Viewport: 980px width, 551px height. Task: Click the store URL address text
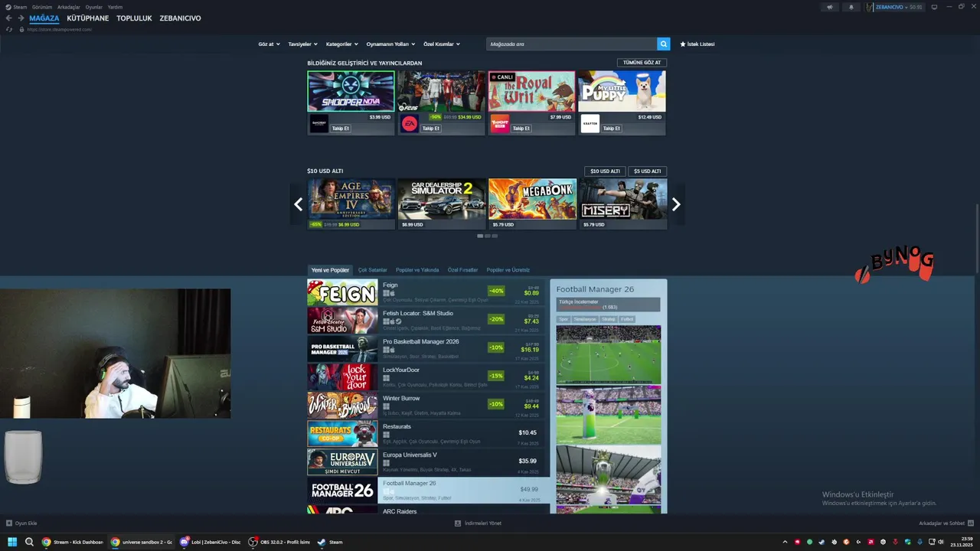(60, 29)
